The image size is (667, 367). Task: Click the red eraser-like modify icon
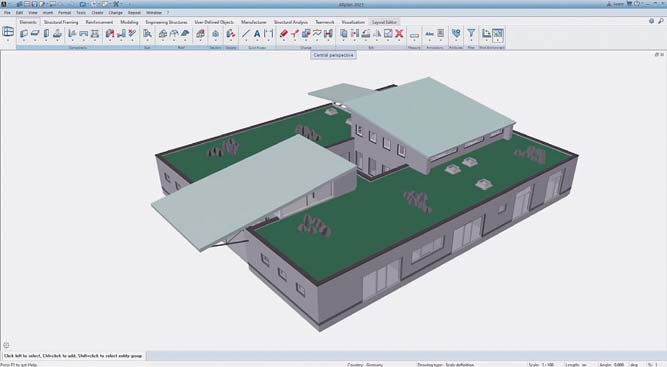tap(283, 33)
